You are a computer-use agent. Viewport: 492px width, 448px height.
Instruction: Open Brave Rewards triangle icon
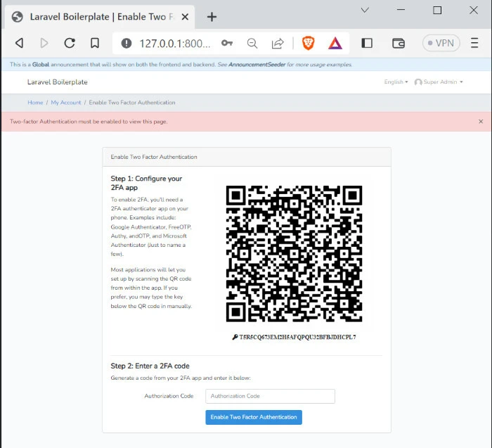point(335,43)
